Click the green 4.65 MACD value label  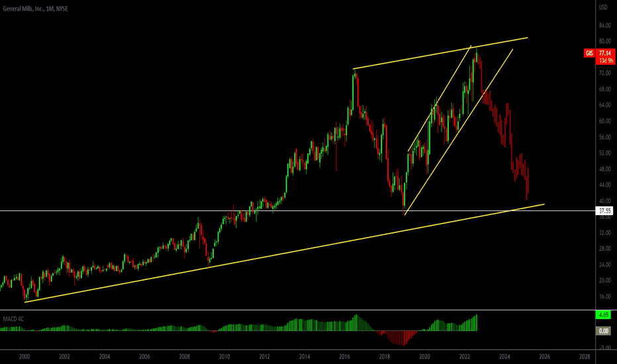(603, 315)
